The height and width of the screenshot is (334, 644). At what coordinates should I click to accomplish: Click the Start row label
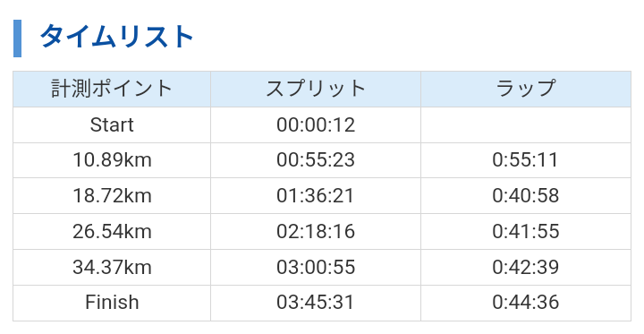click(x=112, y=125)
